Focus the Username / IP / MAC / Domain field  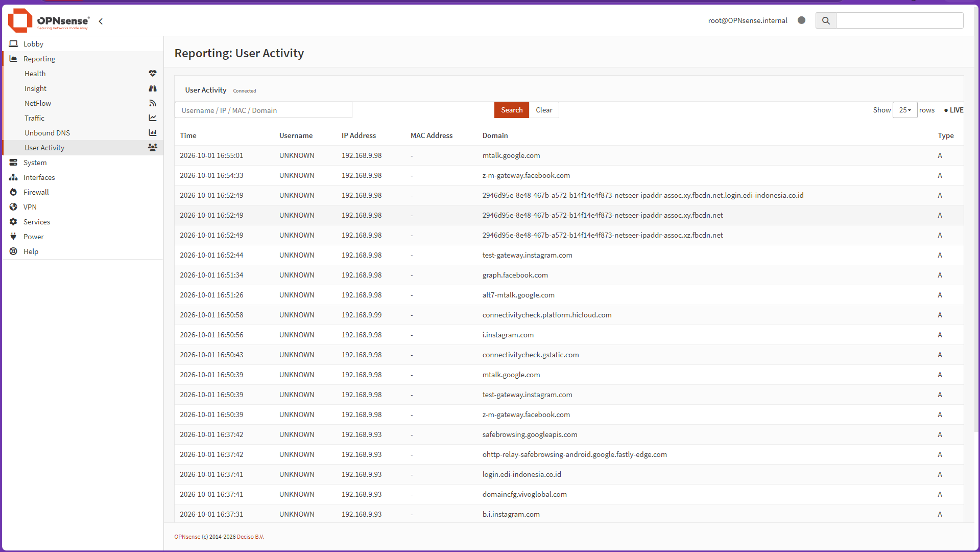tap(264, 110)
